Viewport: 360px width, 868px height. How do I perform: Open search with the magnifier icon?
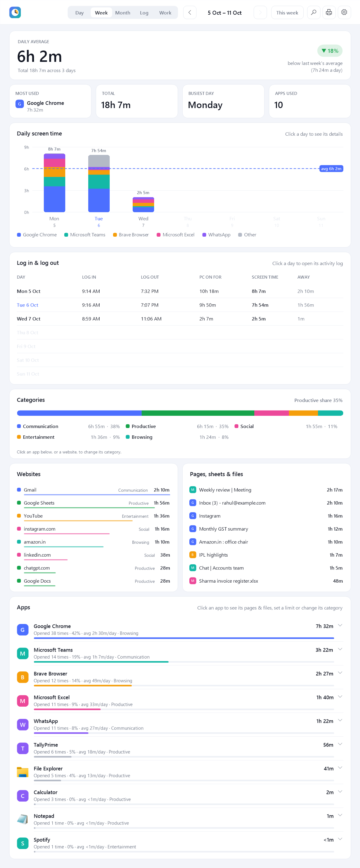click(x=313, y=13)
